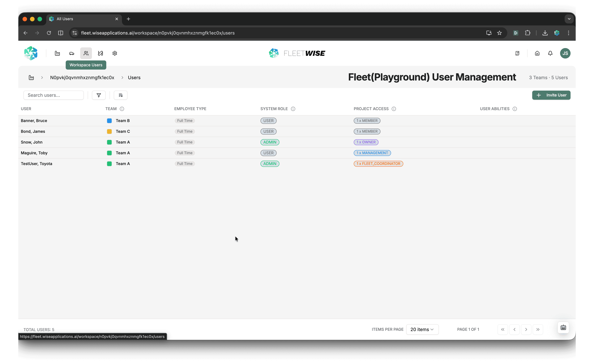Click the browser address bar URL
Viewport: 594px width, 364px height.
[x=158, y=33]
